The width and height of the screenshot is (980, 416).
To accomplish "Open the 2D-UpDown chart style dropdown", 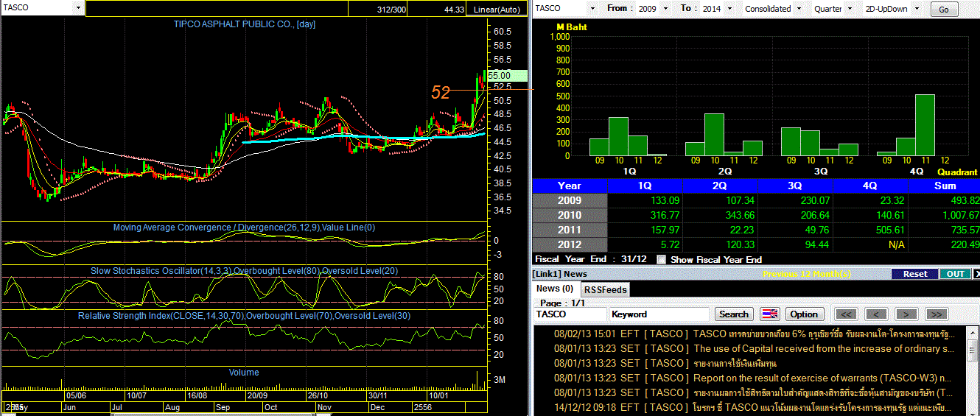I will click(917, 9).
